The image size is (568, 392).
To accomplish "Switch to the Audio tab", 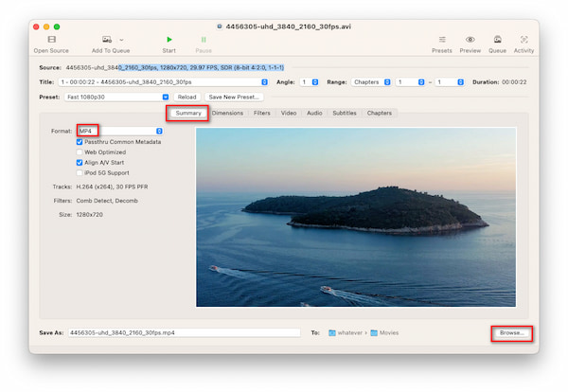I will tap(314, 113).
